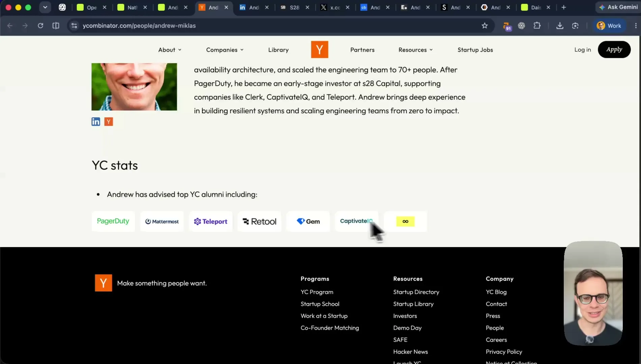Go back to the previous page
The height and width of the screenshot is (364, 641).
click(x=10, y=26)
